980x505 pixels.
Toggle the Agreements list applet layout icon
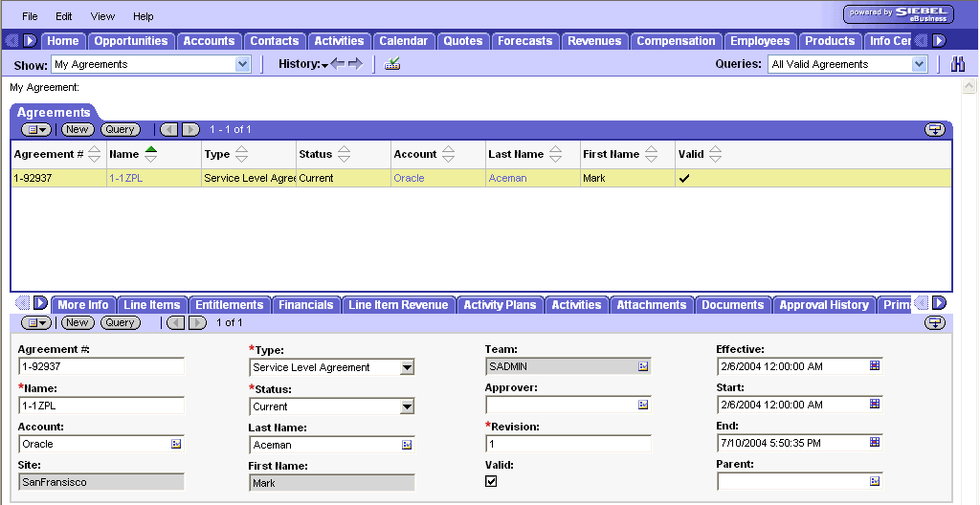pos(934,129)
